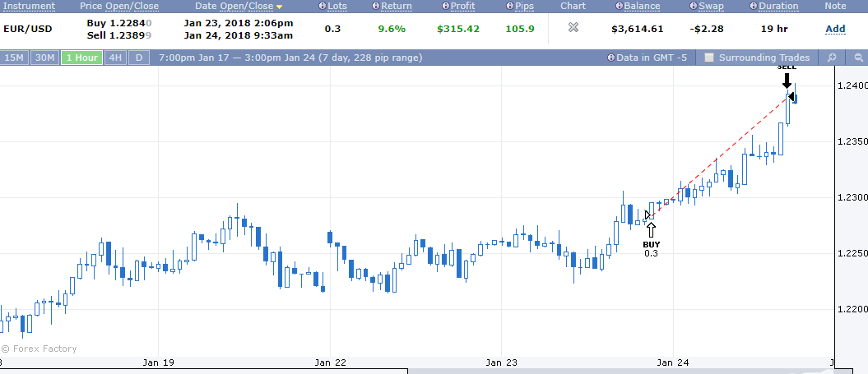The height and width of the screenshot is (374, 868).
Task: Sort trades by the Pips column header
Action: pyautogui.click(x=523, y=6)
